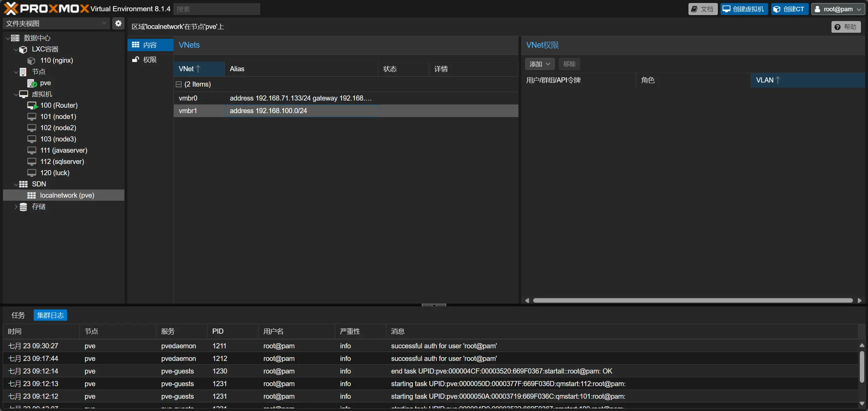Open the 添加 dropdown in VNet permissions
Viewport: 868px width, 411px height.
540,64
